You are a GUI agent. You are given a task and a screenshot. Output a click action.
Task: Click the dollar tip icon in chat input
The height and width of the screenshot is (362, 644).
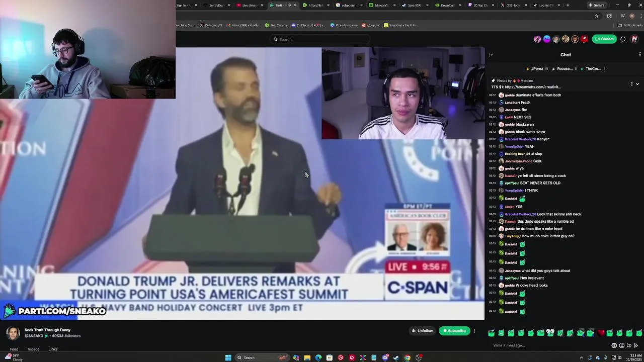pyautogui.click(x=614, y=345)
